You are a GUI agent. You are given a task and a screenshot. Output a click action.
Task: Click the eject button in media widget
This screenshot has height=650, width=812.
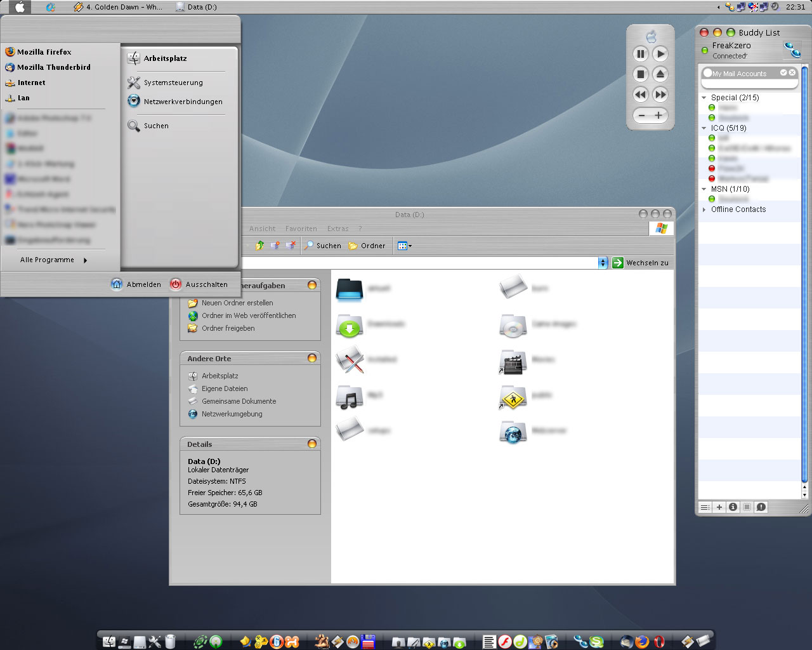pos(660,74)
